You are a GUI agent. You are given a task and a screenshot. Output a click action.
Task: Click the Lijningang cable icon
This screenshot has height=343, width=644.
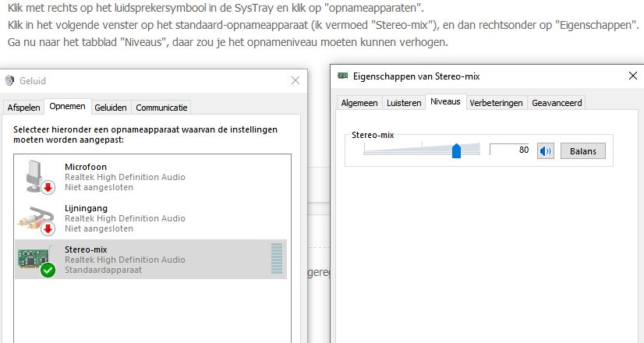coord(37,219)
